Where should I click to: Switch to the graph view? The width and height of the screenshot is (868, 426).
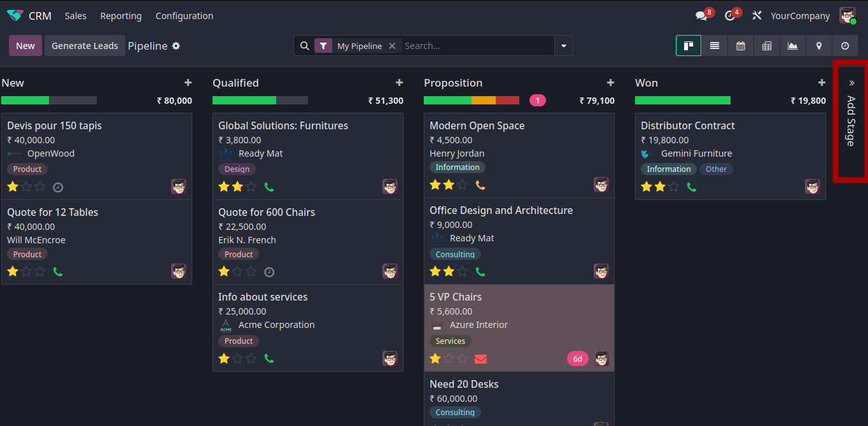coord(793,46)
